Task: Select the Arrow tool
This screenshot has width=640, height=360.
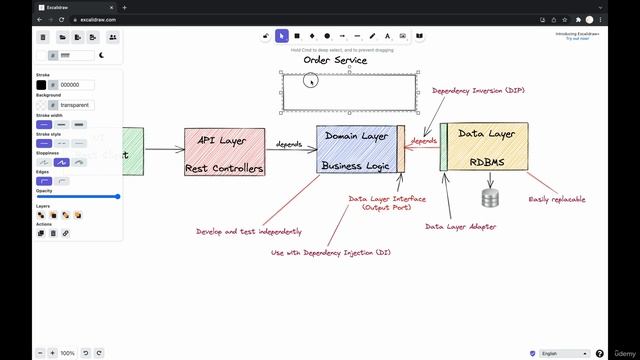Action: pyautogui.click(x=342, y=36)
